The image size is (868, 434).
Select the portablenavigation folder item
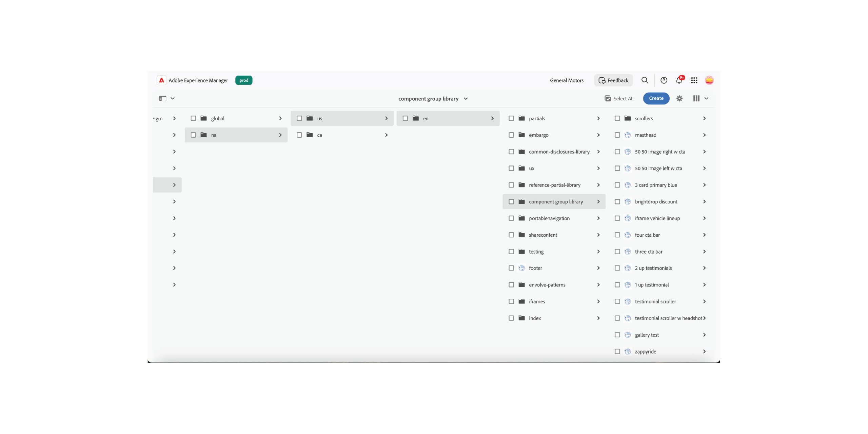pos(549,218)
